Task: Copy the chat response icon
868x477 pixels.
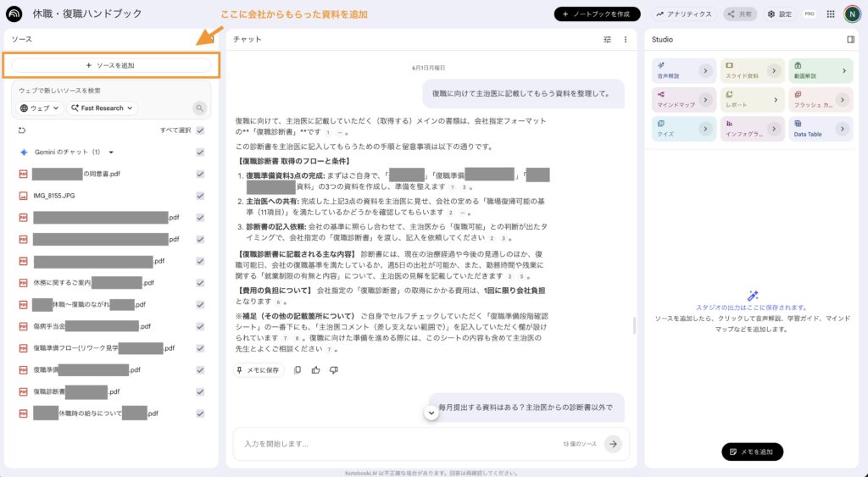Action: tap(298, 370)
